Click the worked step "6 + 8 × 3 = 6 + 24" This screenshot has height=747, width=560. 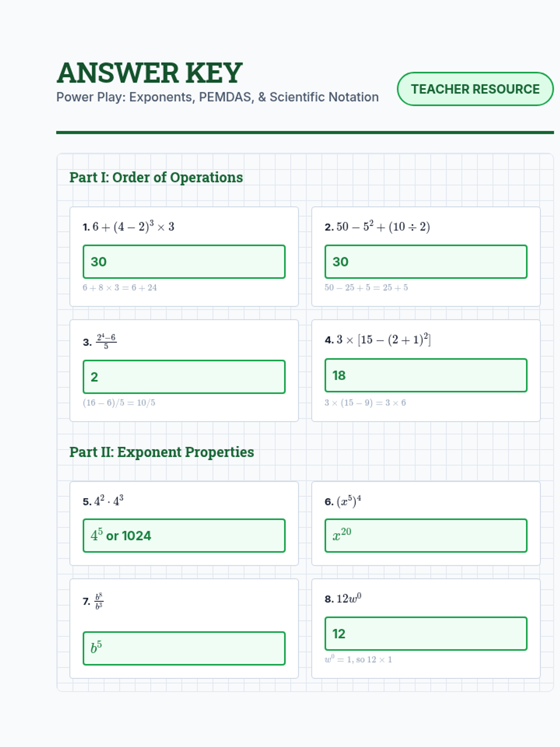(120, 288)
